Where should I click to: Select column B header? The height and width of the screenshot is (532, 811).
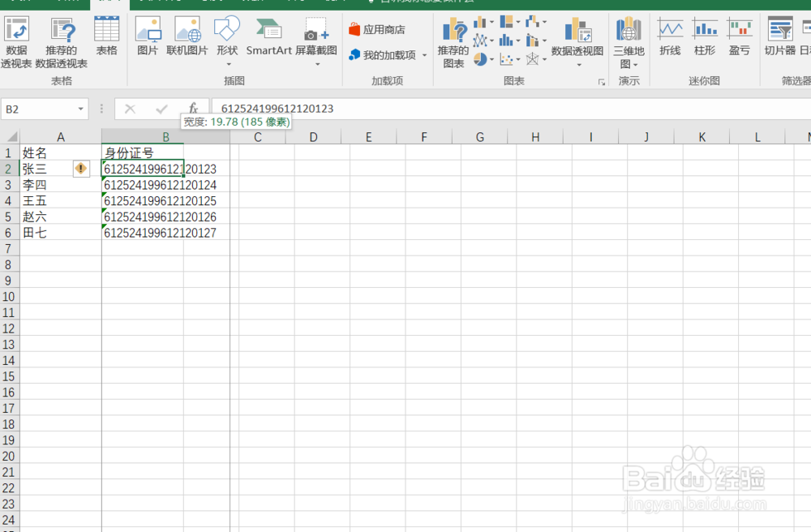pyautogui.click(x=165, y=137)
